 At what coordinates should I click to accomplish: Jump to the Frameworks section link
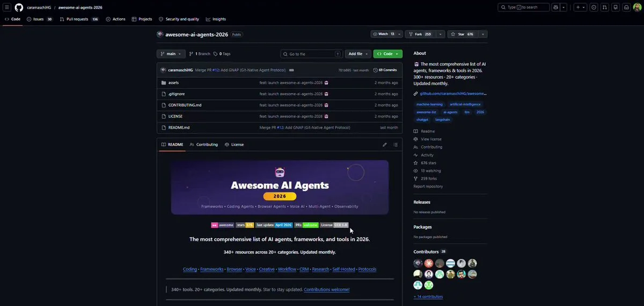tap(212, 269)
